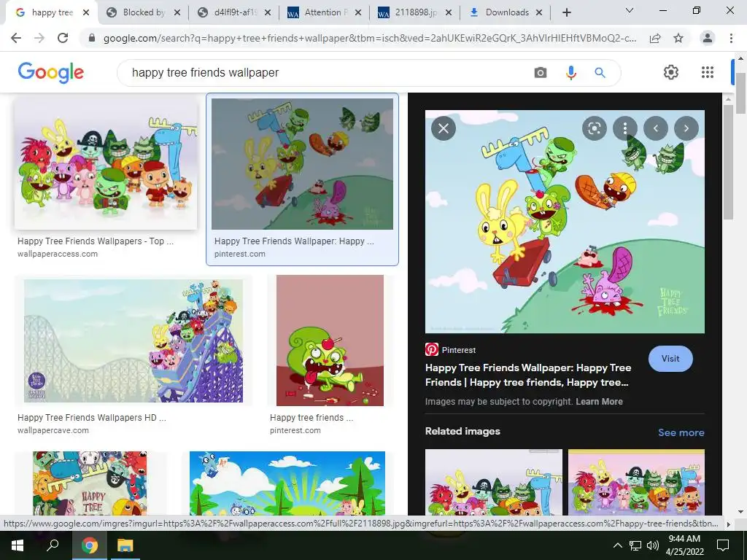
Task: Close the happy tree tab
Action: (x=86, y=13)
